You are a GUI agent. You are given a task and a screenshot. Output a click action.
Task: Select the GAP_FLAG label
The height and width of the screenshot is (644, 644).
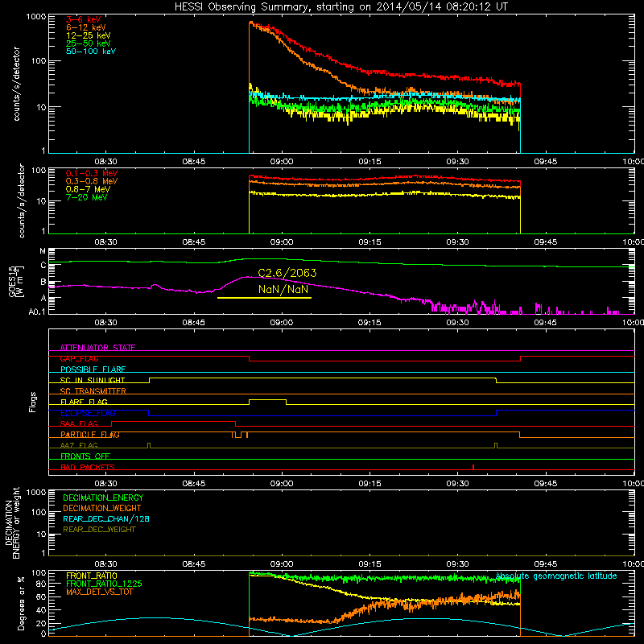click(x=79, y=358)
